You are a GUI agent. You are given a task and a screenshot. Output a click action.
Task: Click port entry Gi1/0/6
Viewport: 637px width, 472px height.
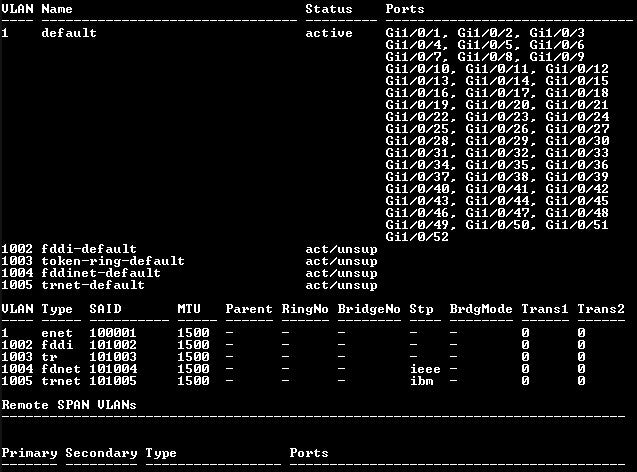pos(557,45)
